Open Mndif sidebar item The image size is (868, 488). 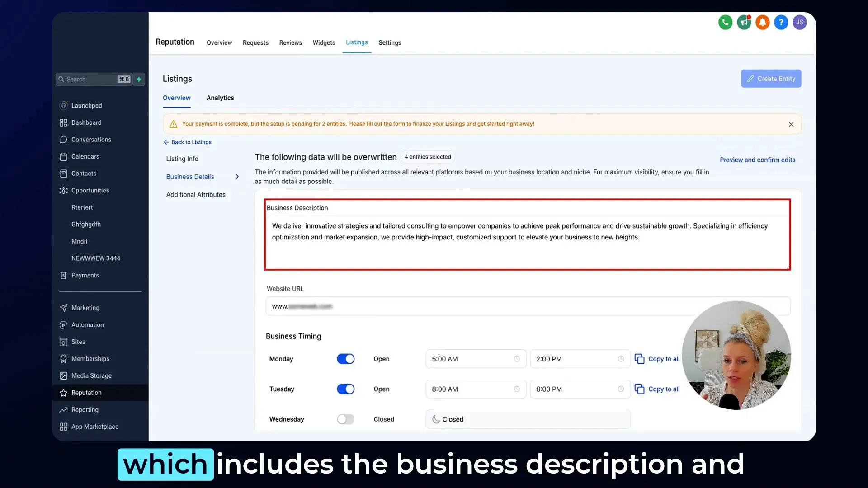(79, 241)
